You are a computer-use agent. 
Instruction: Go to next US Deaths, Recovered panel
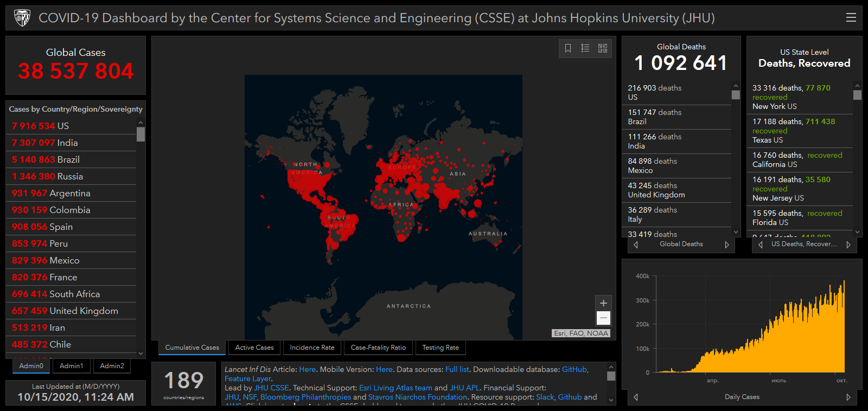[848, 245]
